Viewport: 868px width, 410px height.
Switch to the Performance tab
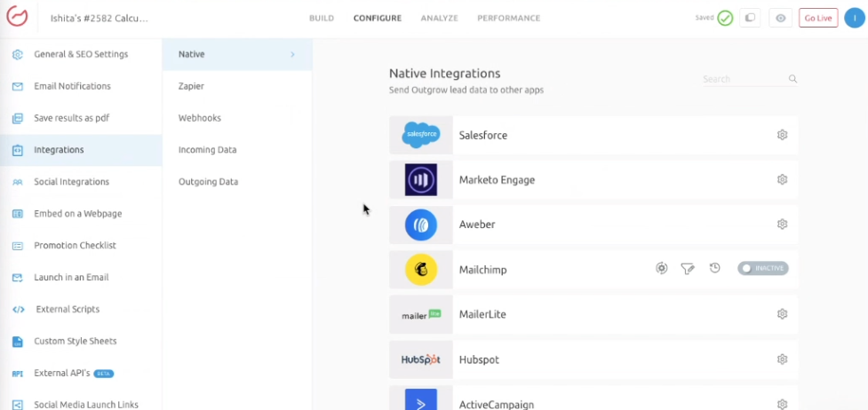tap(509, 19)
